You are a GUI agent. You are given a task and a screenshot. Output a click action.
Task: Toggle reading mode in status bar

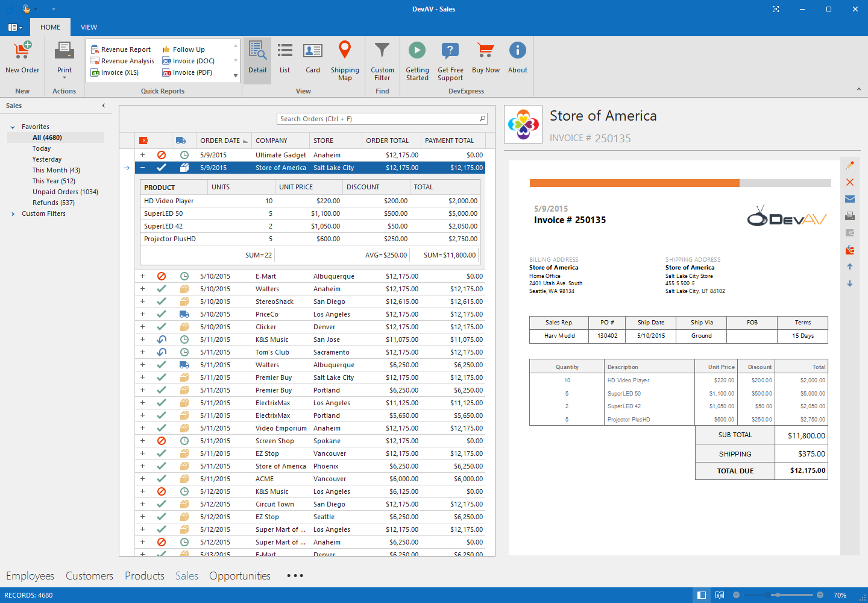coord(720,595)
